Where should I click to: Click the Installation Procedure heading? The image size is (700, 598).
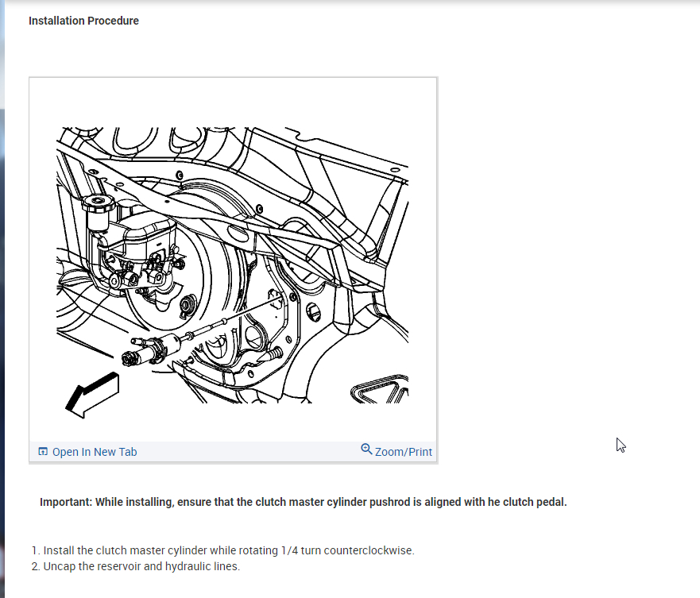[x=83, y=21]
